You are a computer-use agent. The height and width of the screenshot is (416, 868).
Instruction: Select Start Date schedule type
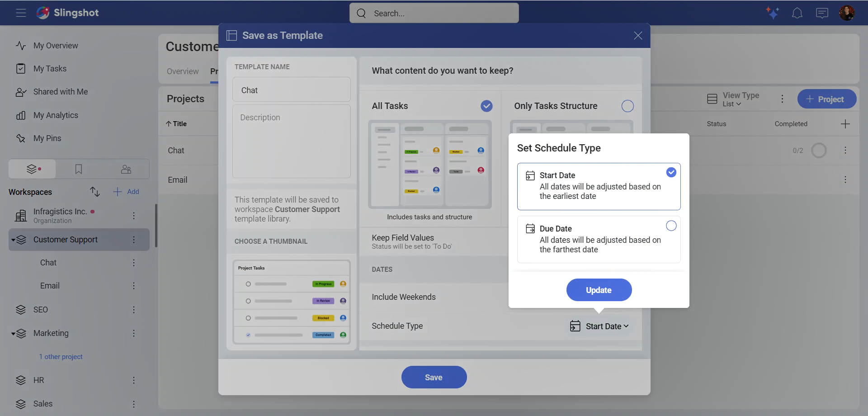(x=599, y=186)
